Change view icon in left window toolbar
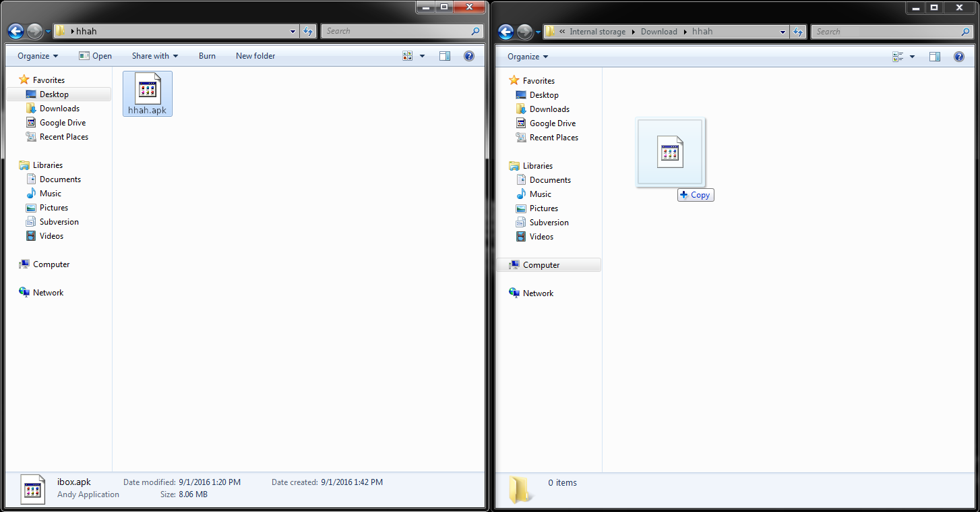 pos(408,56)
